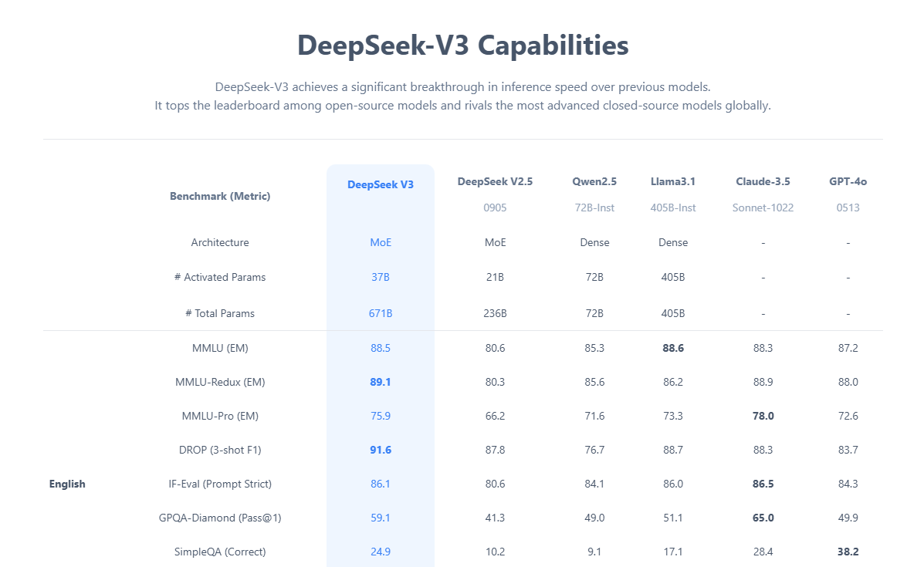924x567 pixels.
Task: Click the 671B total params value
Action: (380, 313)
